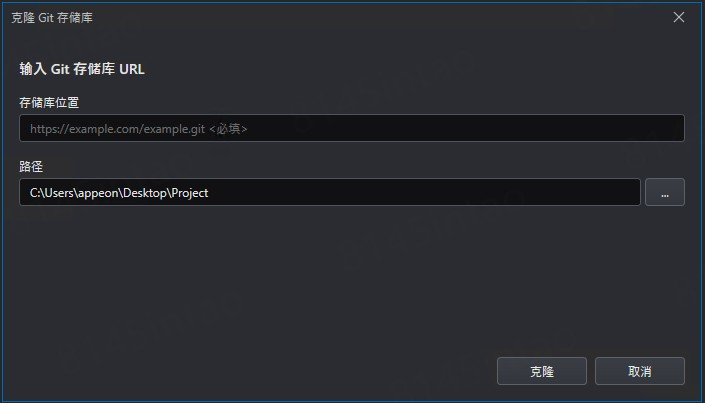Cancel the dialog with 取消
705x403 pixels.
coord(640,371)
